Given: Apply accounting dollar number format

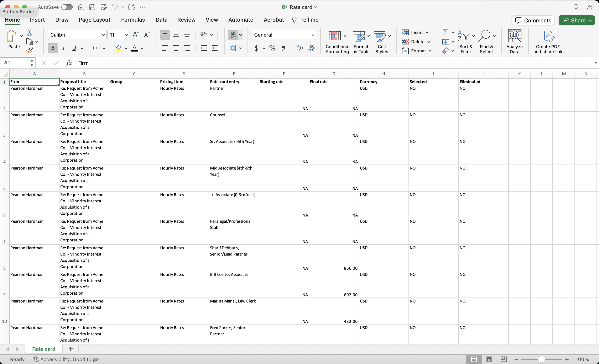Looking at the screenshot, I should pos(256,48).
